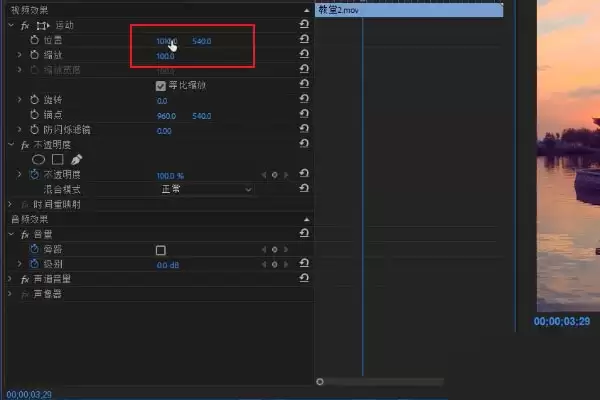Select the 教堂2.mov clip bar

[409, 10]
